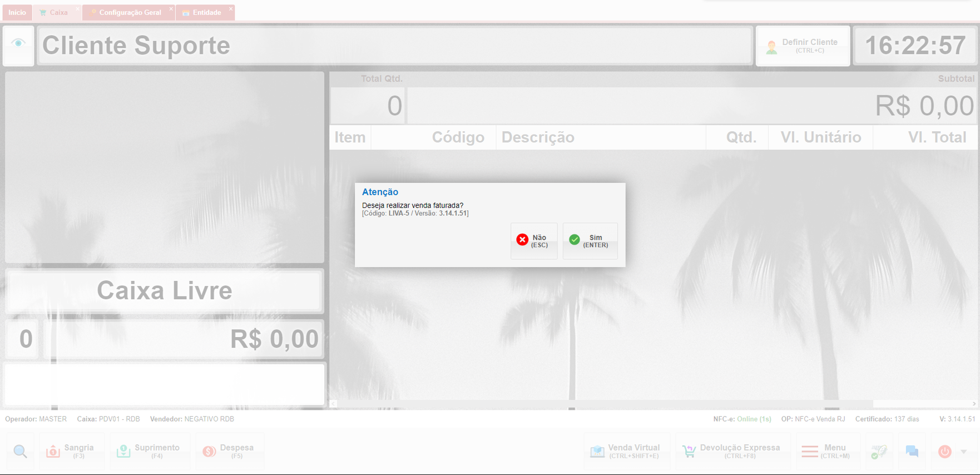Decline with Não (ESC) button

coord(533,241)
